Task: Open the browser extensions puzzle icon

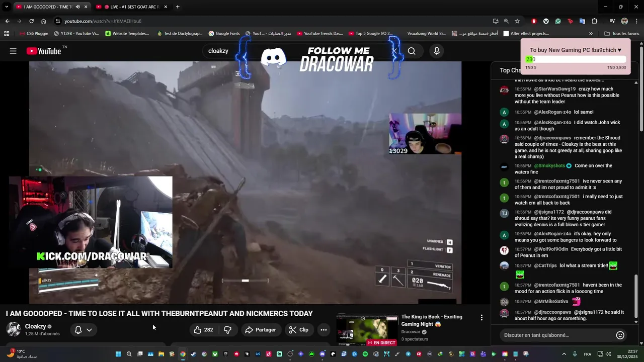Action: [594, 21]
